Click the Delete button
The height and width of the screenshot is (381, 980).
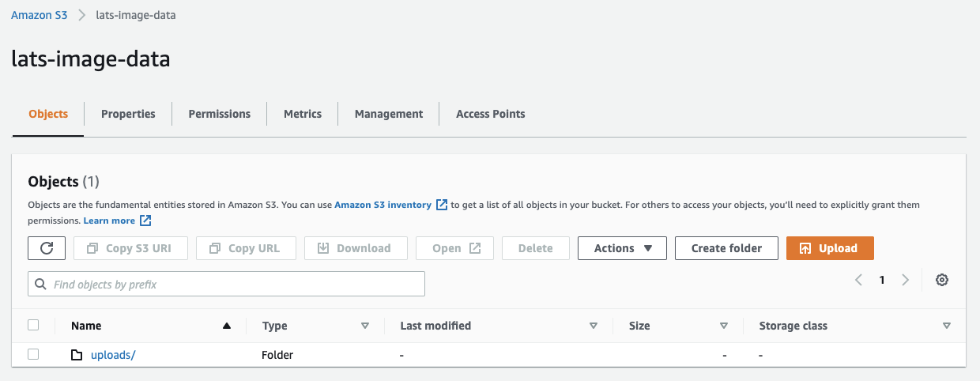coord(535,248)
